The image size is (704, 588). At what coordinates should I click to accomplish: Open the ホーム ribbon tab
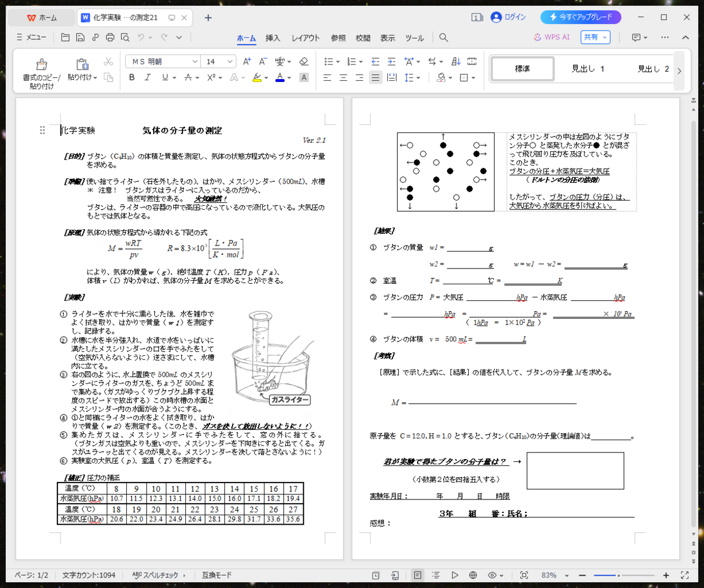coord(246,38)
